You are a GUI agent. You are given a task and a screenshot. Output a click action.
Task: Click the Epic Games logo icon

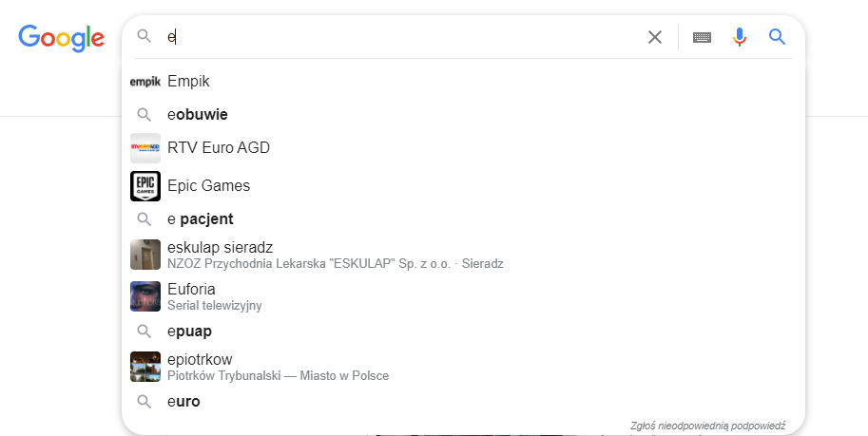[x=145, y=185]
